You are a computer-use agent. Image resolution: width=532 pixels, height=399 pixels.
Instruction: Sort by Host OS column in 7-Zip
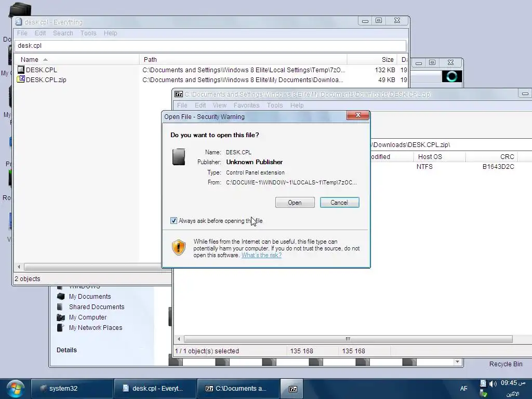[440, 157]
